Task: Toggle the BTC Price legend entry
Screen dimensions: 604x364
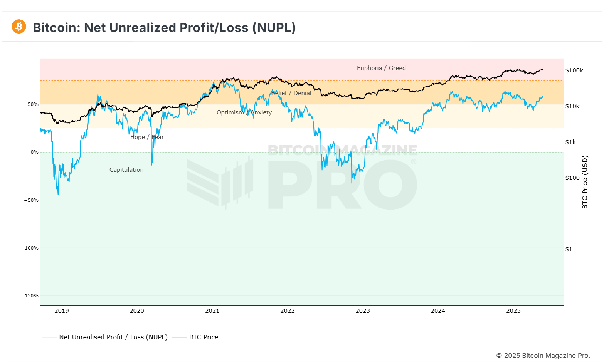Action: click(204, 337)
